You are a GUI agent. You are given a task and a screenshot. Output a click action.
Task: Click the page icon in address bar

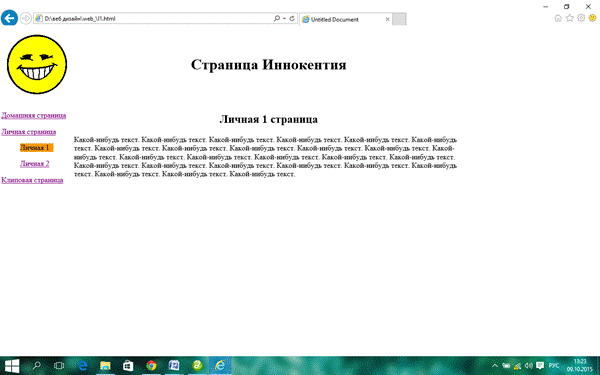pyautogui.click(x=39, y=18)
